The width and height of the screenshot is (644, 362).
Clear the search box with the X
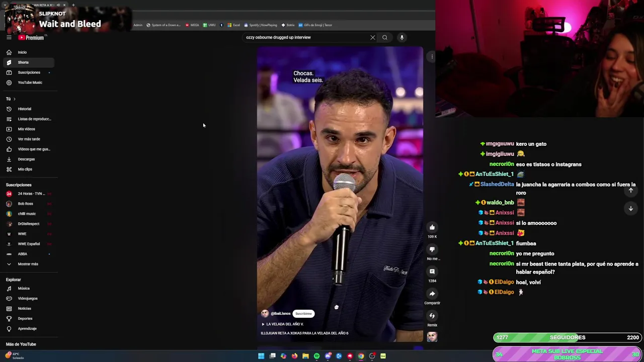tap(373, 37)
